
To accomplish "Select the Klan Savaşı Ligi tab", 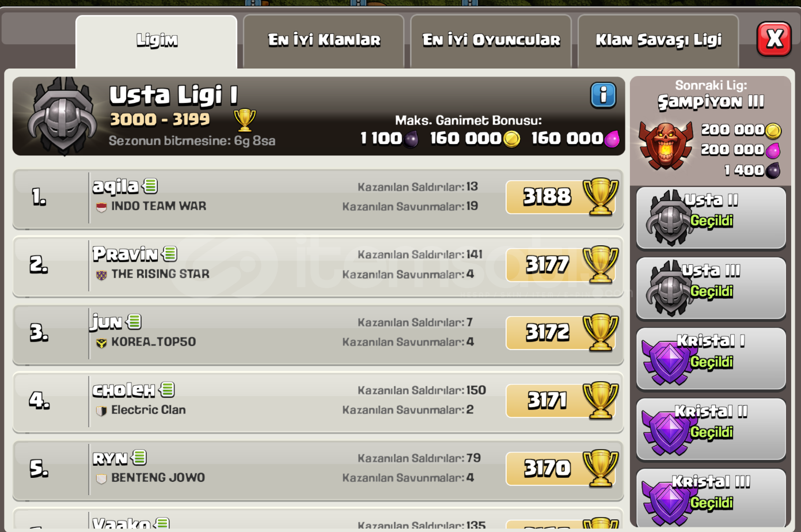I will [658, 41].
